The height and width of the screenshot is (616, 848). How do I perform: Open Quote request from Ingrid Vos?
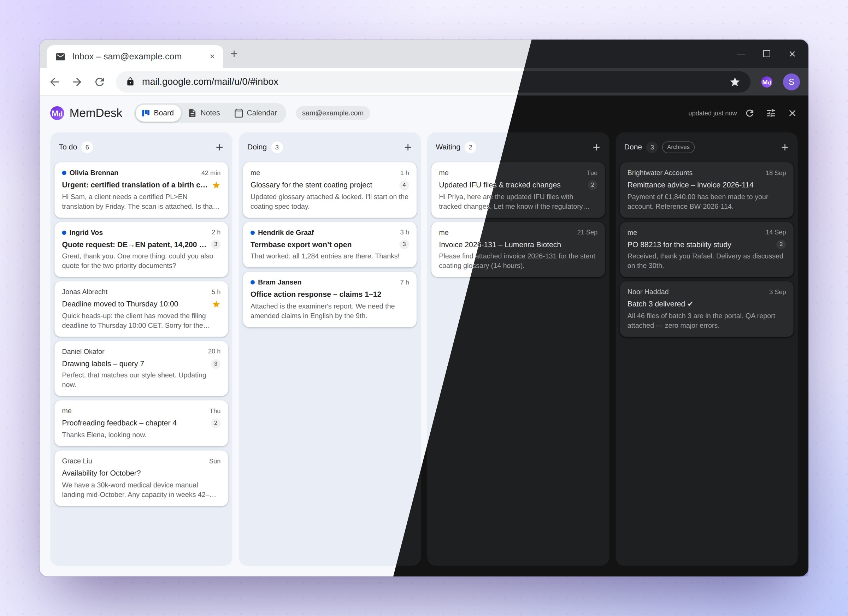141,249
